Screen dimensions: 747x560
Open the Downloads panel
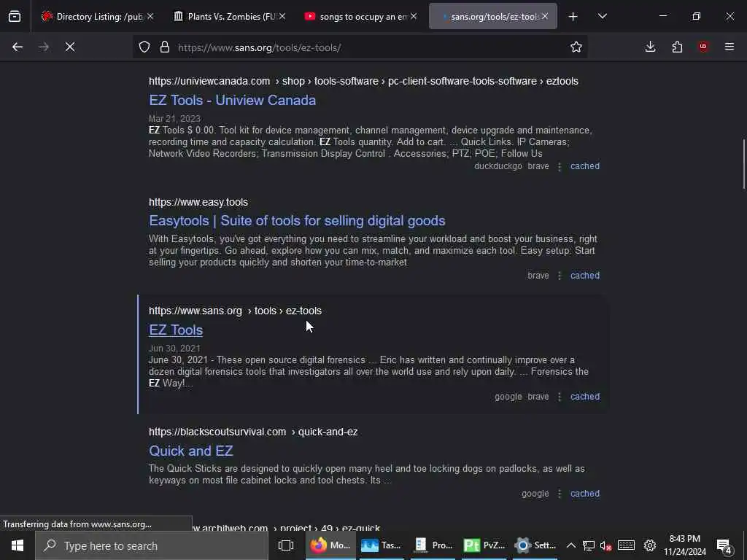click(650, 47)
